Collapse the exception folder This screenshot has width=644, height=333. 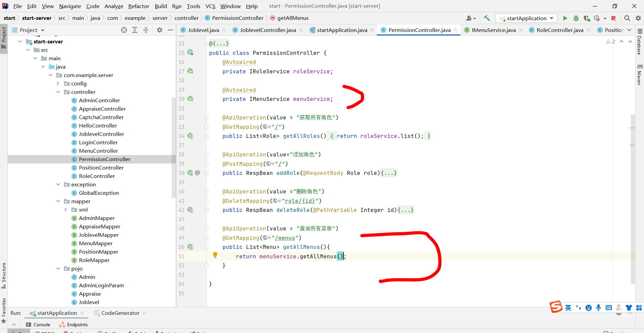tap(58, 184)
